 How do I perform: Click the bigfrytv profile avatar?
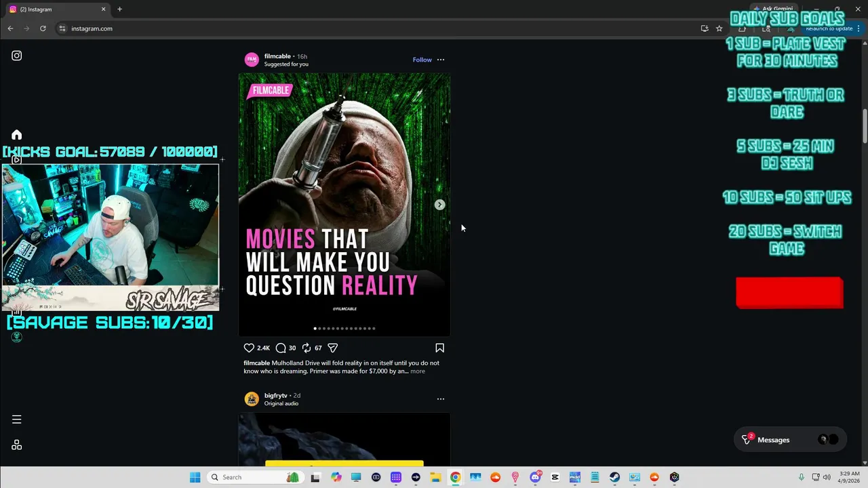252,399
